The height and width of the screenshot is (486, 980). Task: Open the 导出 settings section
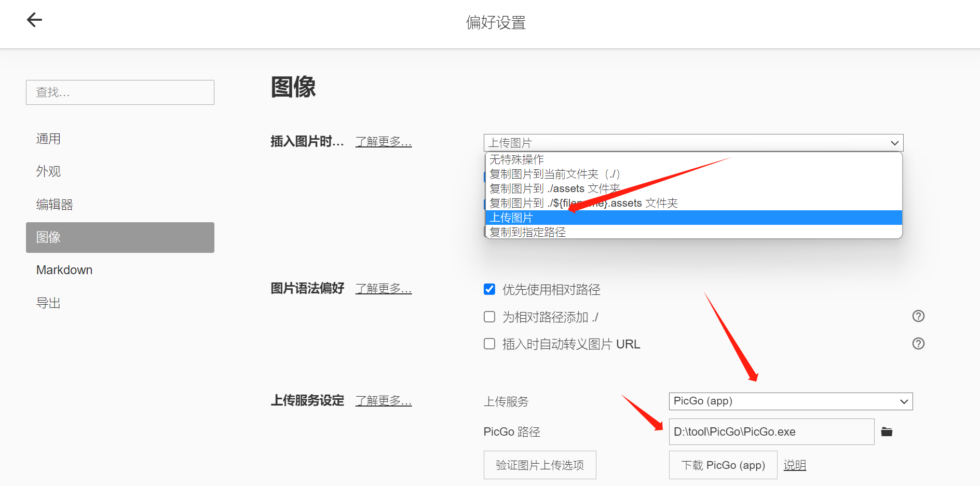click(120, 303)
